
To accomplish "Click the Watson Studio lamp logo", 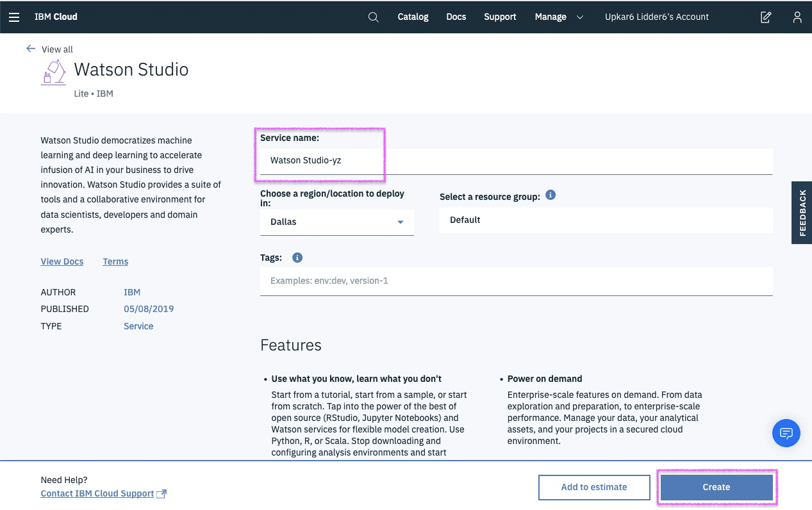I will [53, 72].
